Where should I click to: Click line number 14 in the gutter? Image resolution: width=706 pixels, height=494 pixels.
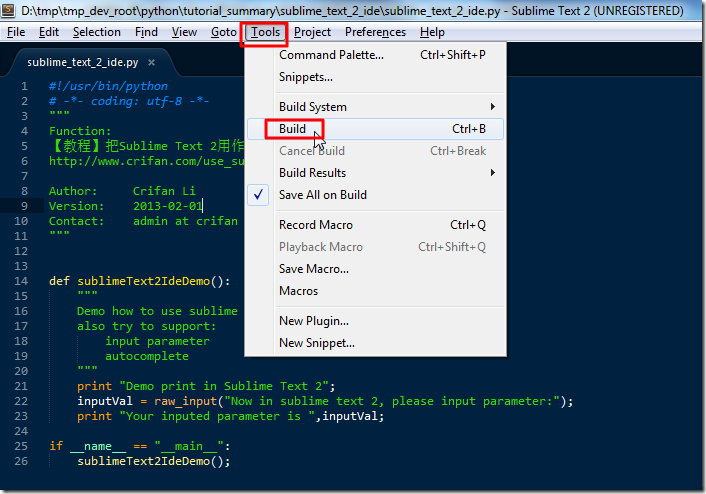[21, 281]
